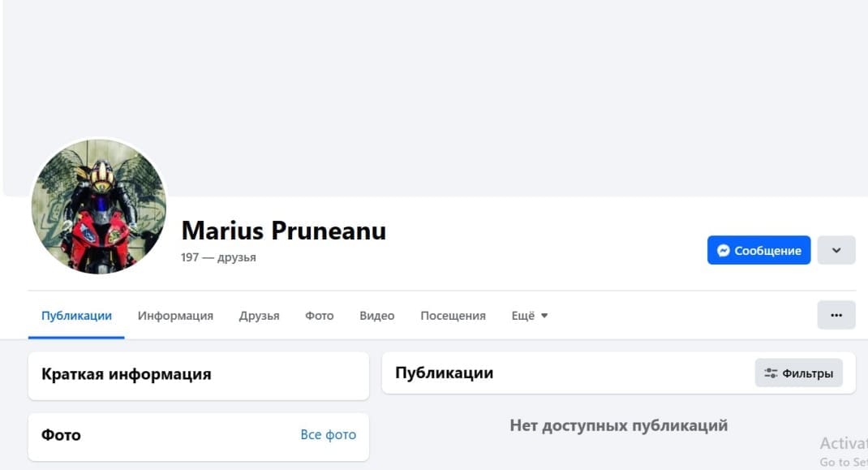Click the Краткая информация card heading

[x=126, y=374]
